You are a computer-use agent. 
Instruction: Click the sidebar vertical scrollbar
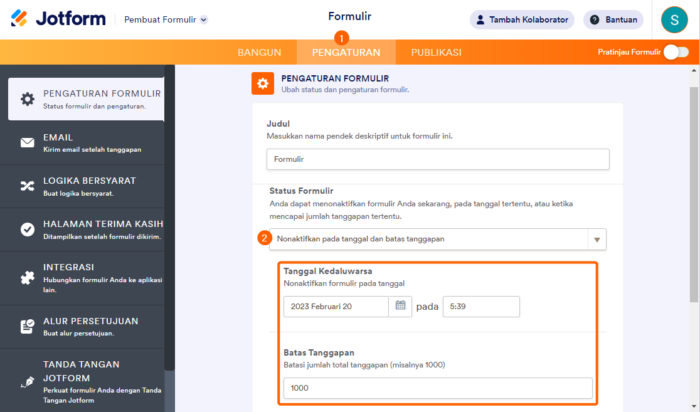pyautogui.click(x=170, y=217)
